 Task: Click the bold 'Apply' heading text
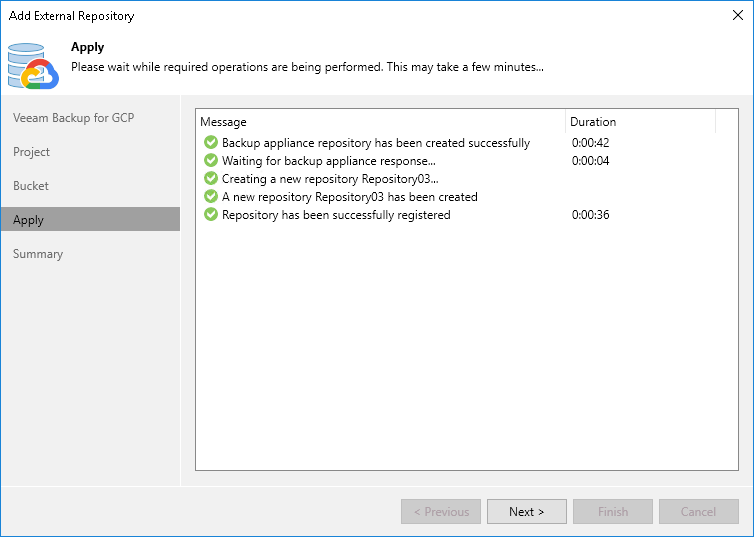88,47
